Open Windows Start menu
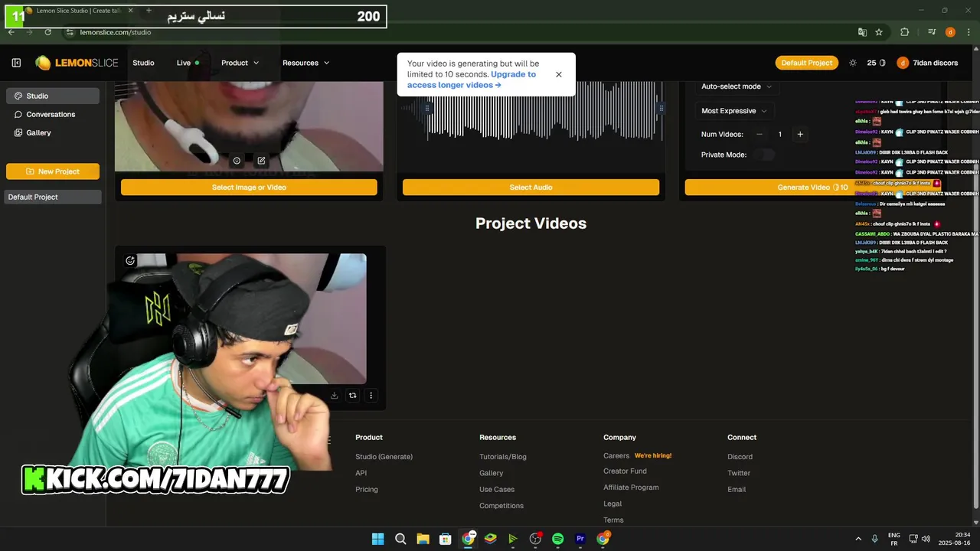This screenshot has width=980, height=551. pyautogui.click(x=377, y=539)
